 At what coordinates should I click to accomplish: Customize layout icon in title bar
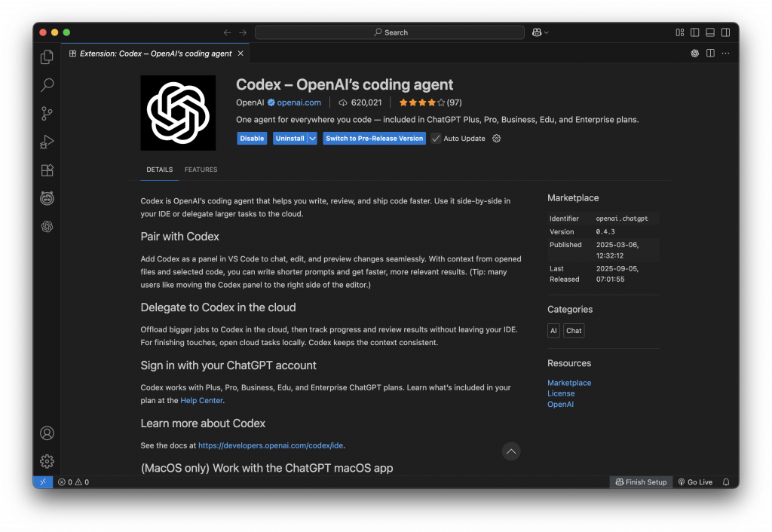tap(679, 32)
